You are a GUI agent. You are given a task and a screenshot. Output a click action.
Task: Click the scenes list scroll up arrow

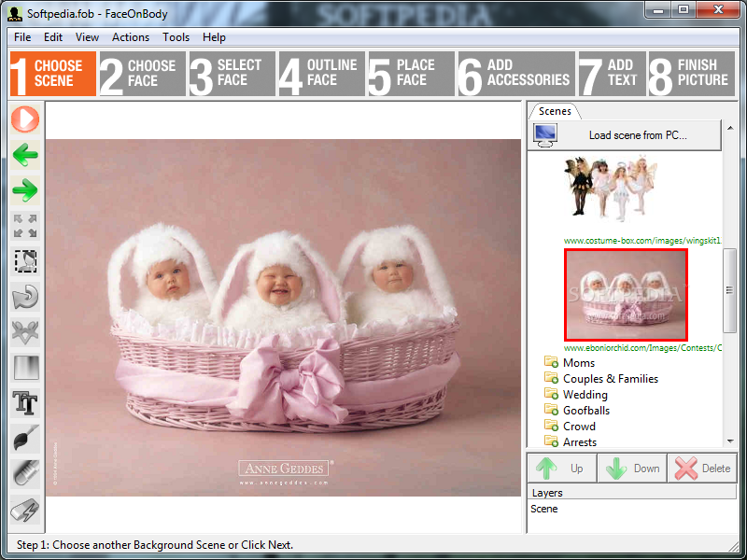click(730, 128)
